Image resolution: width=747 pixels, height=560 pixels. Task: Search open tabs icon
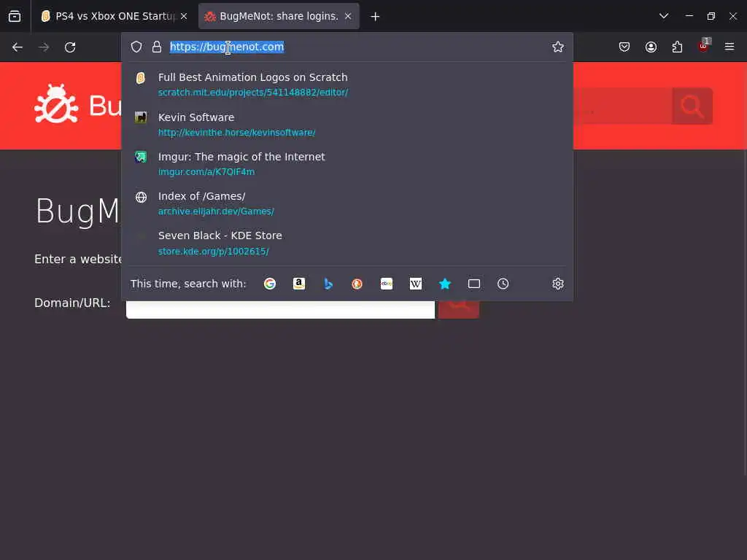(474, 284)
